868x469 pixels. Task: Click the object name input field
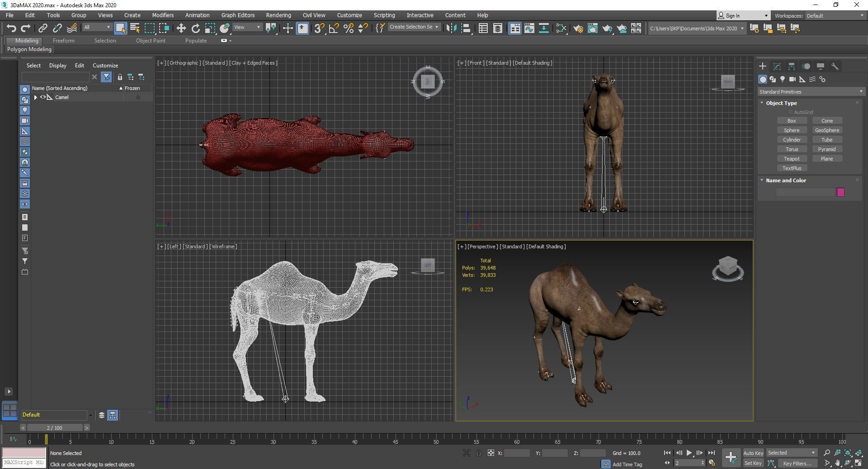[x=805, y=192]
